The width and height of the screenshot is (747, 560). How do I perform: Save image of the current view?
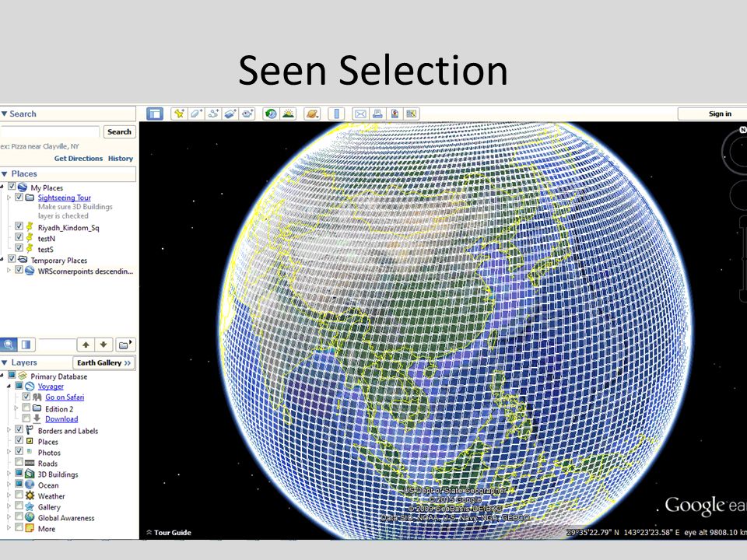(395, 114)
